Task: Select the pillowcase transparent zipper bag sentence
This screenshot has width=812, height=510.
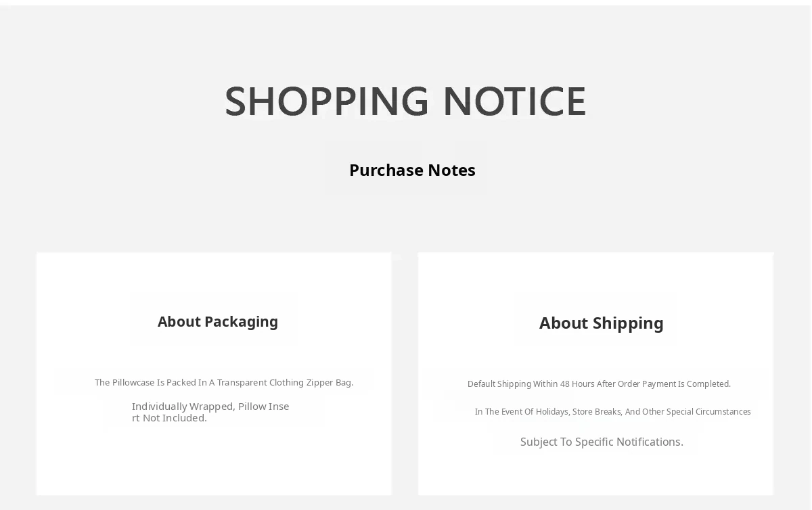Action: point(224,383)
